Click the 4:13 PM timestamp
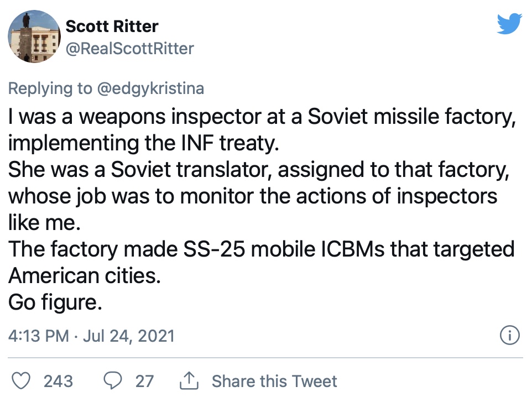 click(x=38, y=336)
